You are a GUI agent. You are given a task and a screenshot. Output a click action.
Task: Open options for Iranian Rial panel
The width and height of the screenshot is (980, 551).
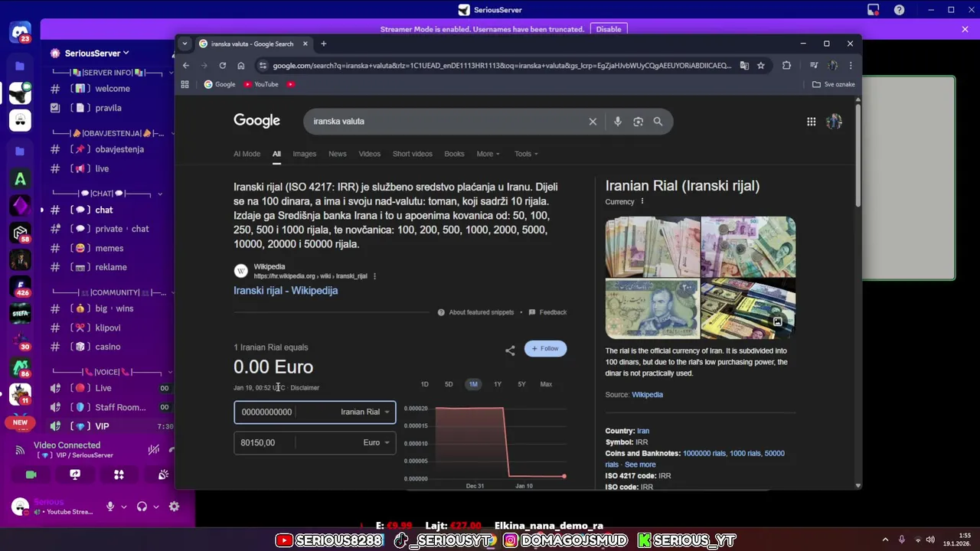pyautogui.click(x=642, y=201)
